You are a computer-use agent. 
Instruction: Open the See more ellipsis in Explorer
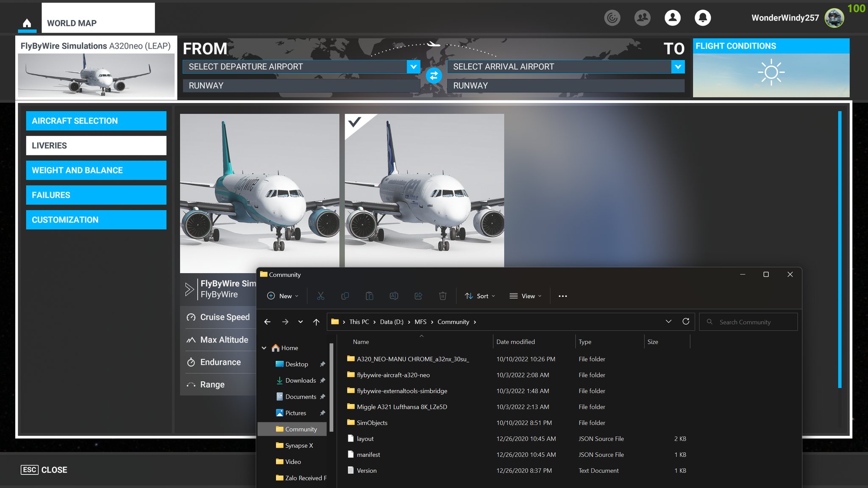coord(563,296)
